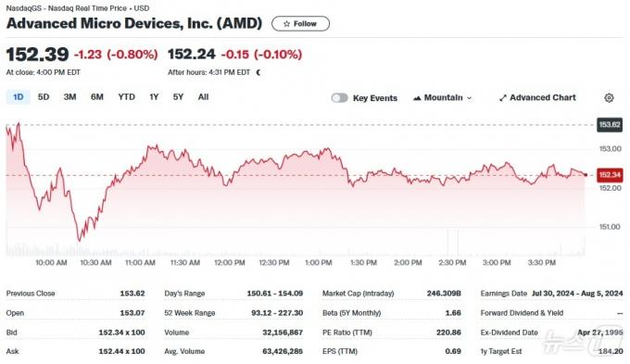Click the Bid value 152.34 x 100

pos(121,333)
